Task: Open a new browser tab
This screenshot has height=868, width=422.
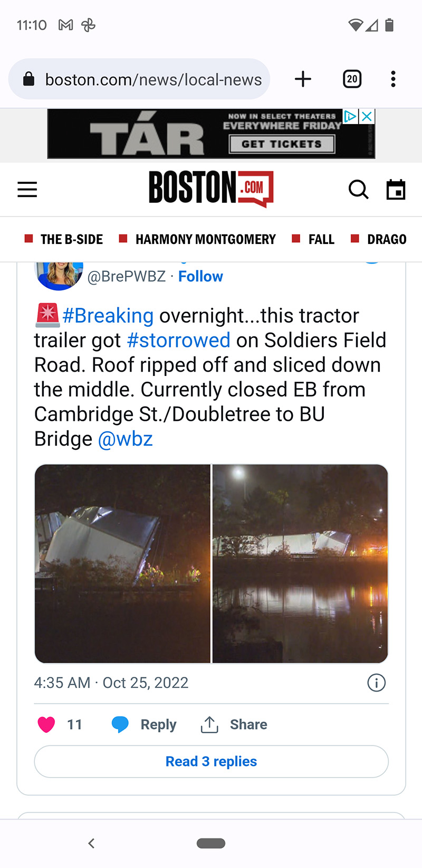Action: point(303,79)
